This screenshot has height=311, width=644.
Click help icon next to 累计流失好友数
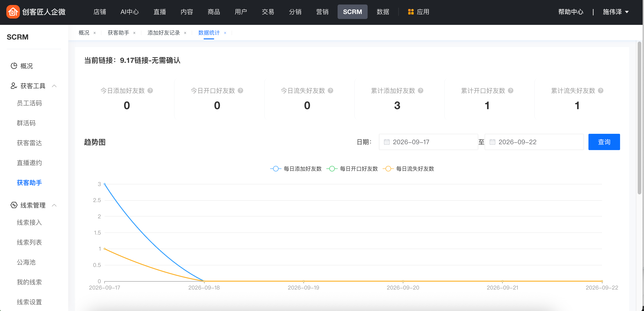pos(601,91)
